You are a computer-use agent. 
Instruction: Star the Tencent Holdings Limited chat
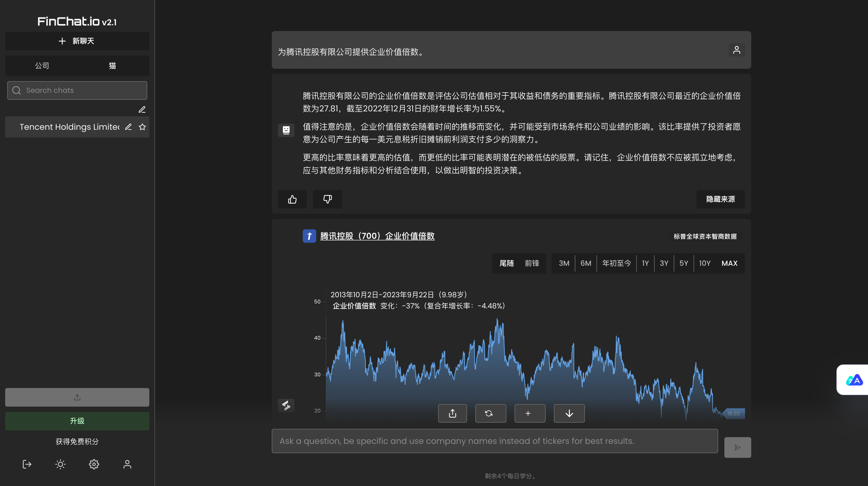coord(142,127)
